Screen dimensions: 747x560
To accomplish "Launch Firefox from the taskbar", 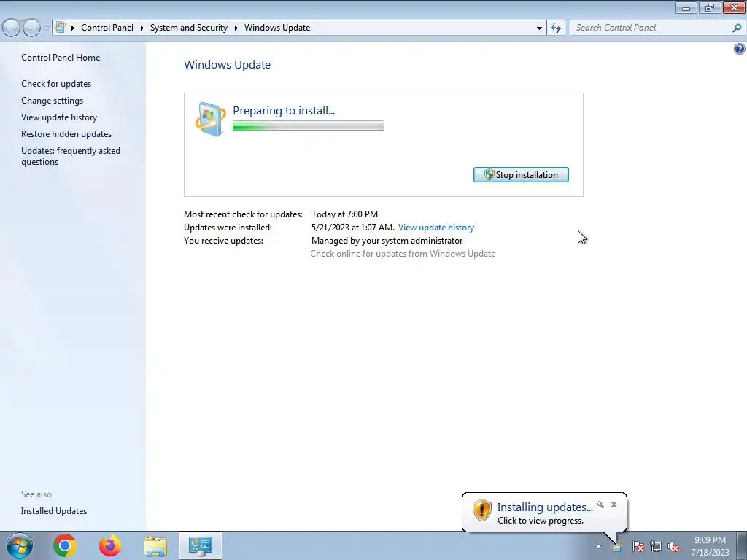I will point(110,545).
